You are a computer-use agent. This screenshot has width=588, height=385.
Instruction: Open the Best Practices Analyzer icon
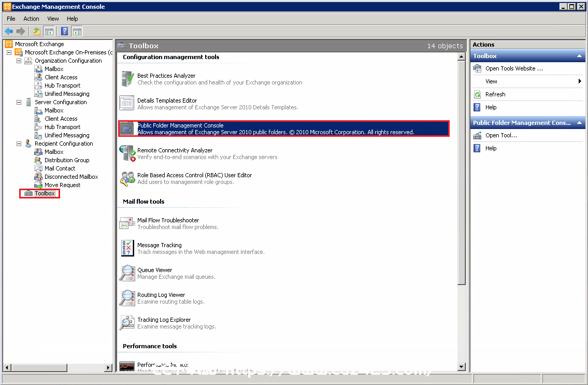[x=127, y=79]
